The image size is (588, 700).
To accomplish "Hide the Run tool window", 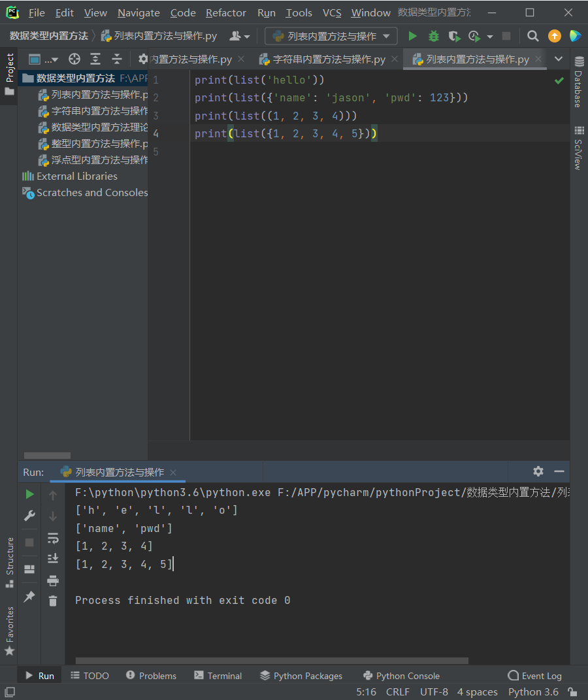I will point(559,471).
